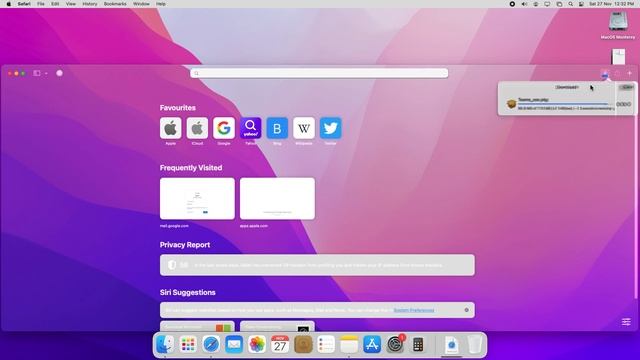
Task: Open the Twitter favourite tile
Action: 331,128
